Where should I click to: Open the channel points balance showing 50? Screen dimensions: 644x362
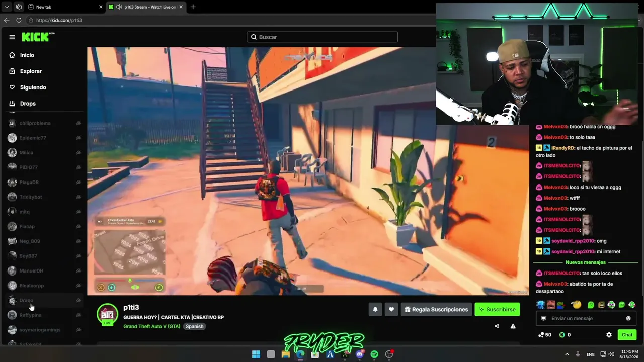pyautogui.click(x=545, y=335)
